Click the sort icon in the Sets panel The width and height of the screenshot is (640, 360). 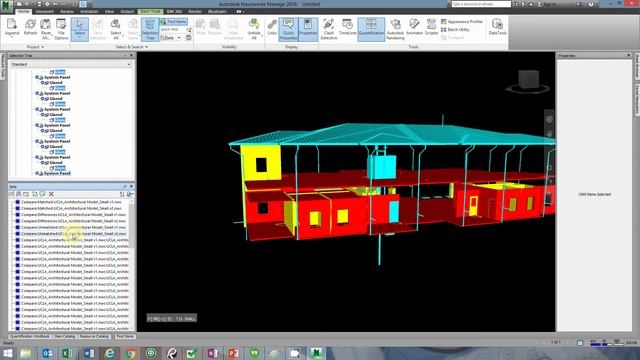point(122,194)
